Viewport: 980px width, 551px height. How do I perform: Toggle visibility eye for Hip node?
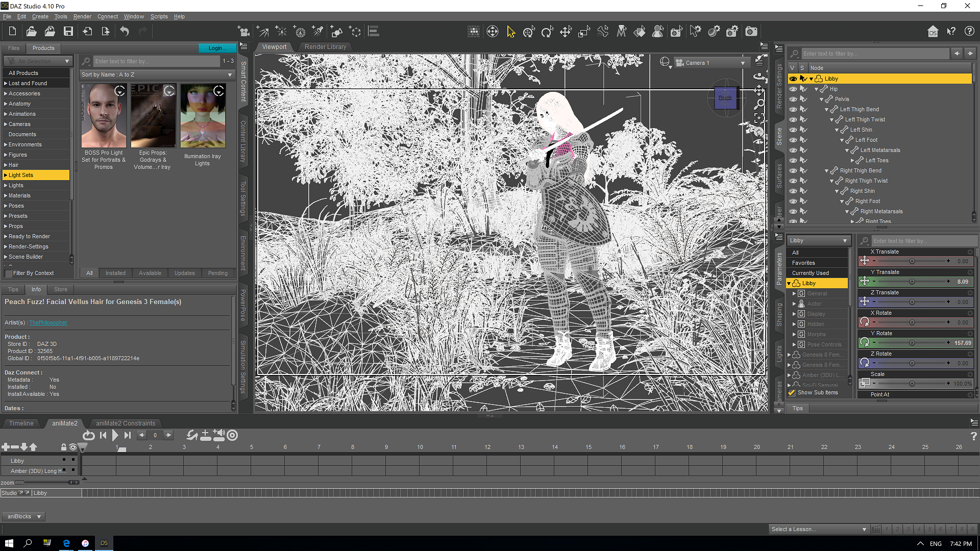(793, 89)
